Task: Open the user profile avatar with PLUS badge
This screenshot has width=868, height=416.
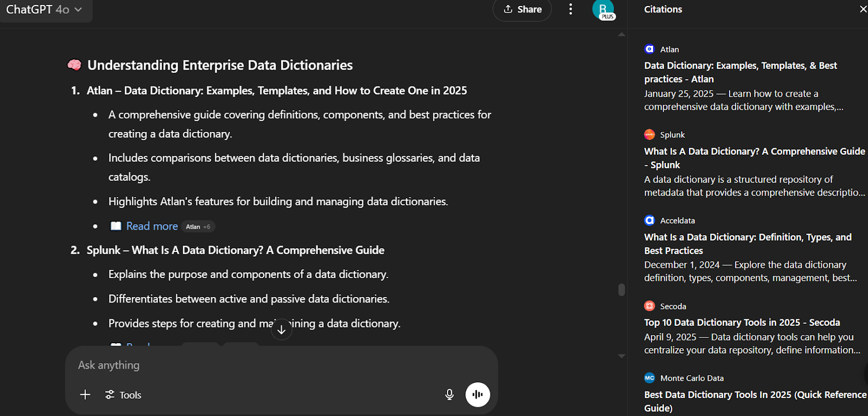Action: click(603, 10)
